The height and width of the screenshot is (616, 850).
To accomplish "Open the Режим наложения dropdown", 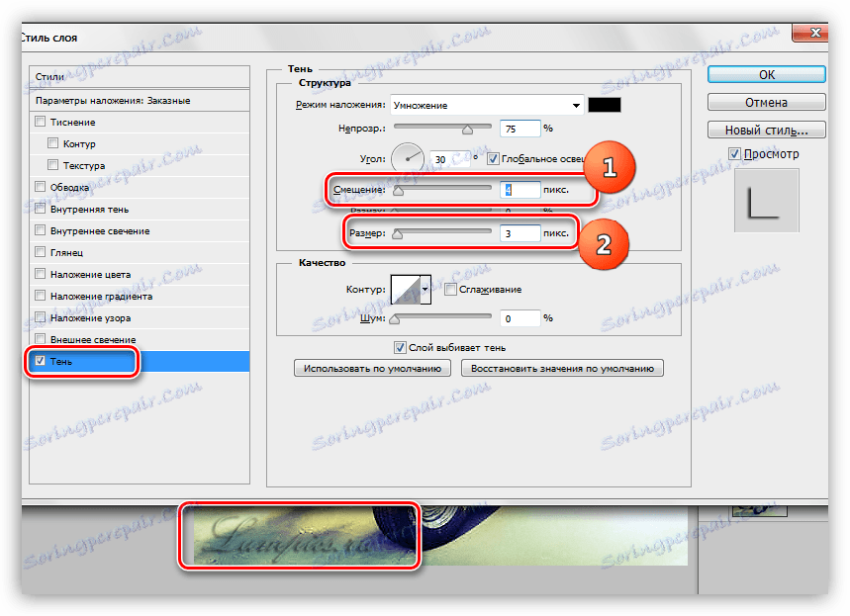I will point(487,105).
